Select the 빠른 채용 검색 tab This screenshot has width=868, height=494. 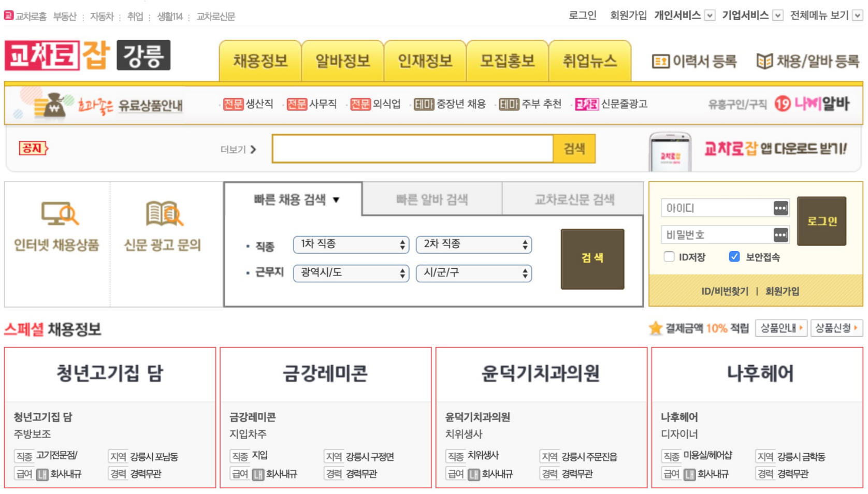pos(294,199)
